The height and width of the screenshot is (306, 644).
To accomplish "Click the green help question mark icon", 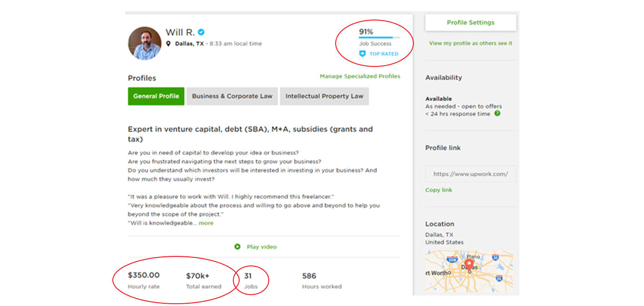I will [497, 113].
